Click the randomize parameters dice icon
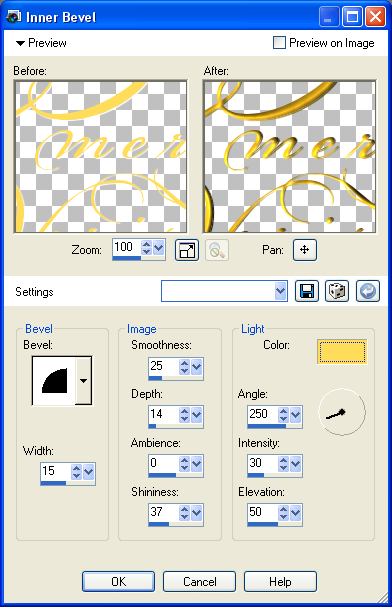The width and height of the screenshot is (392, 607). point(337,291)
